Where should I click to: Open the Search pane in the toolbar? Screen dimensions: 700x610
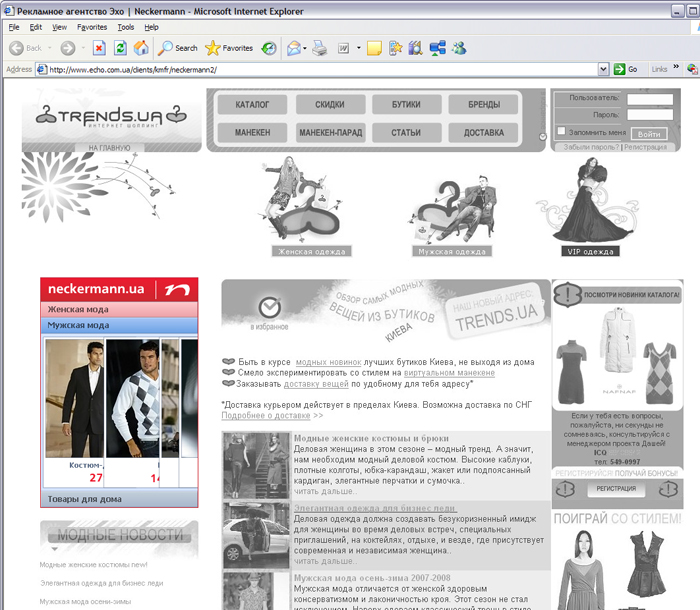(176, 48)
